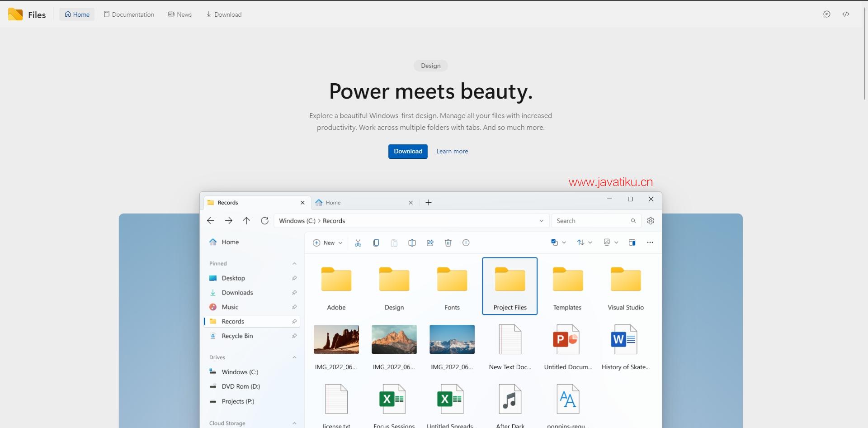Go forward with the right arrow
The image size is (868, 428).
point(229,221)
